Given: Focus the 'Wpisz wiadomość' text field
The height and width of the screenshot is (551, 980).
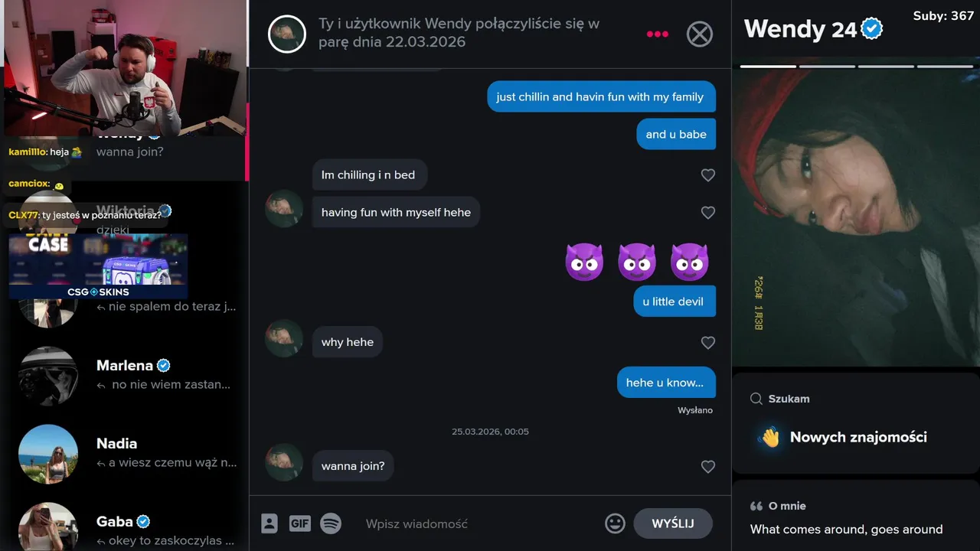Looking at the screenshot, I should pyautogui.click(x=479, y=523).
